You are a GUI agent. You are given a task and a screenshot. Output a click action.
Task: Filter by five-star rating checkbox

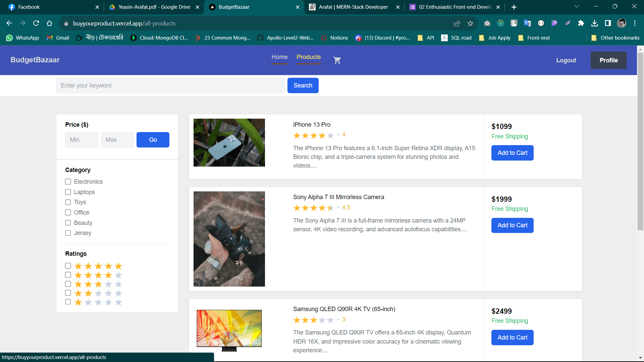(68, 266)
